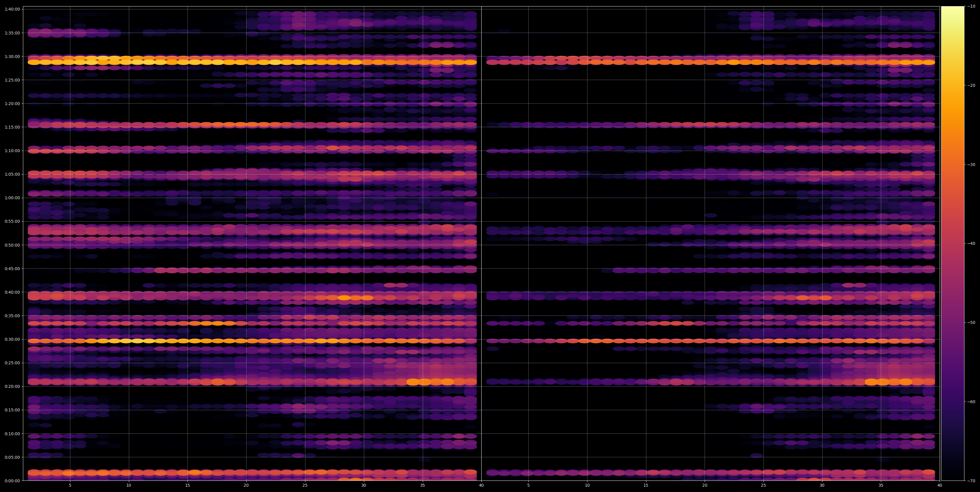Click the 1:20:00 y-axis tick label
Screen dimensions: 980x492
coord(12,104)
